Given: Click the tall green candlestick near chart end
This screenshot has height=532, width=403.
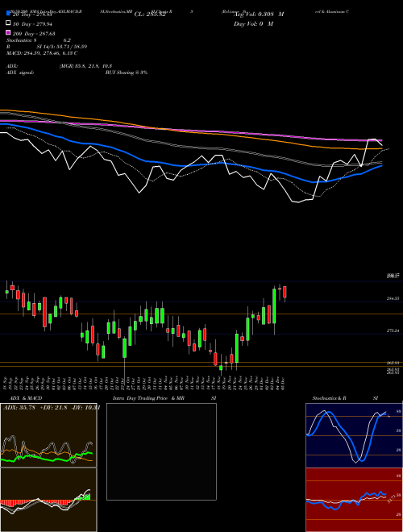Looking at the screenshot, I should pyautogui.click(x=274, y=305).
